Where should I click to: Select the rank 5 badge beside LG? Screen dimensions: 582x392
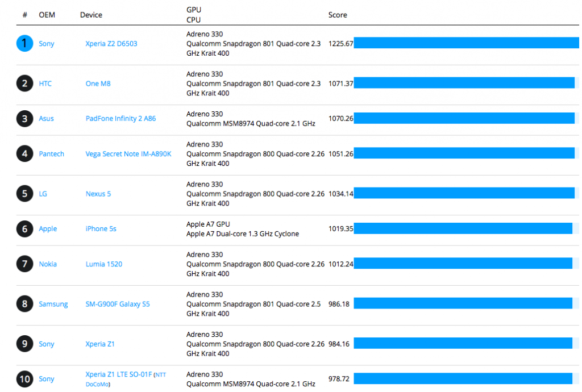pyautogui.click(x=24, y=194)
